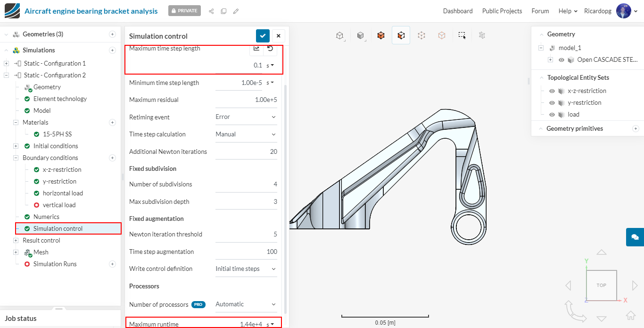Expand Static - Configuration 1 tree
Image resolution: width=644 pixels, height=328 pixels.
coord(6,63)
